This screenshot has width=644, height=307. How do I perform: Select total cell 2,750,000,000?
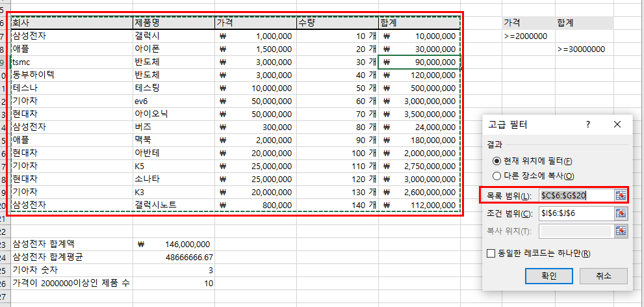point(419,167)
